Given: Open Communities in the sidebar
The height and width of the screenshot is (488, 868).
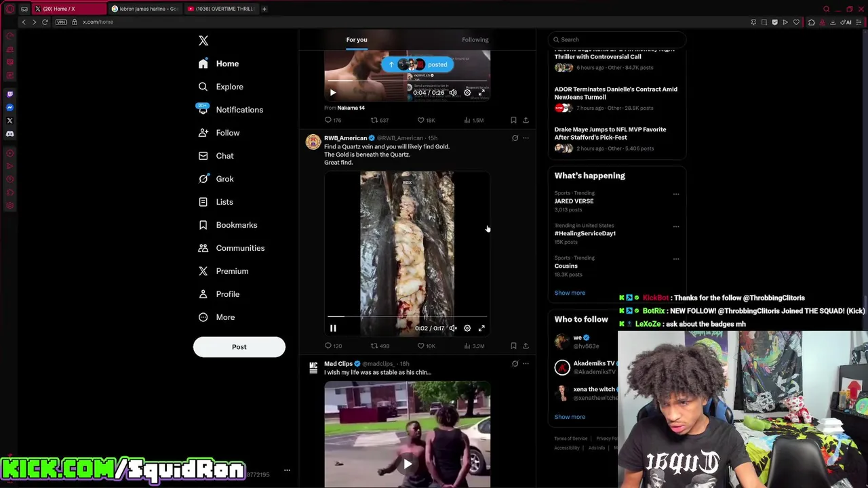Looking at the screenshot, I should click(x=231, y=248).
